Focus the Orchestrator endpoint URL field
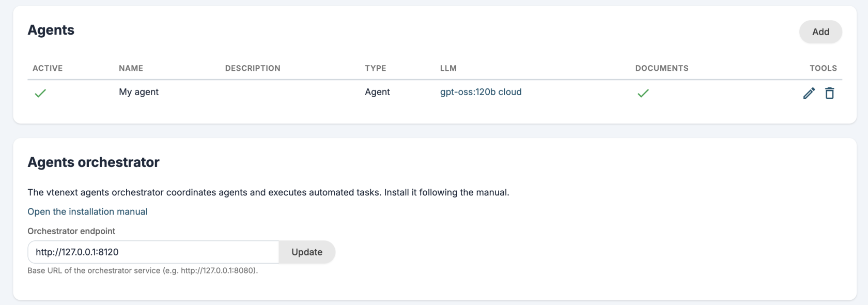 (153, 252)
